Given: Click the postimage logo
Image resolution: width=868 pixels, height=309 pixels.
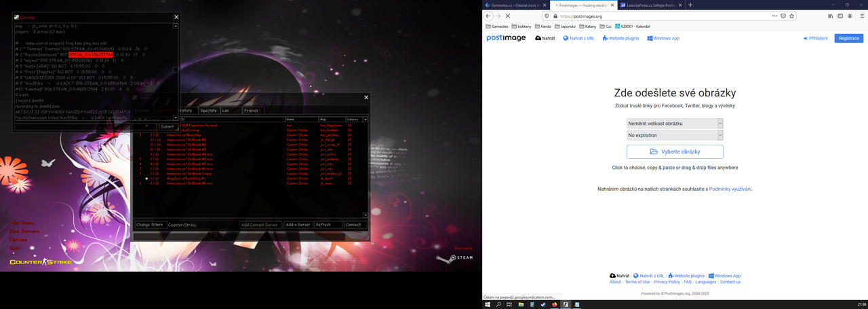Looking at the screenshot, I should [x=506, y=38].
